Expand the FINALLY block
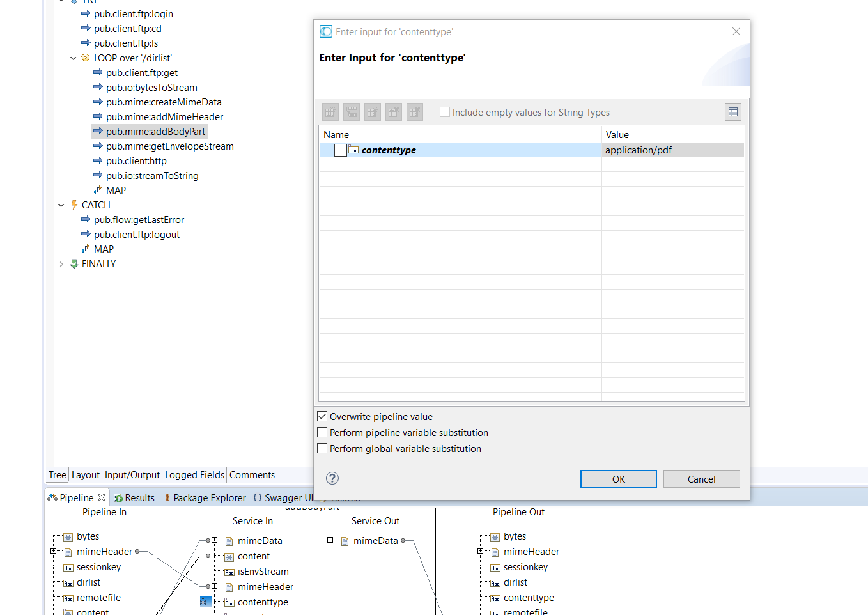The height and width of the screenshot is (615, 868). [61, 264]
